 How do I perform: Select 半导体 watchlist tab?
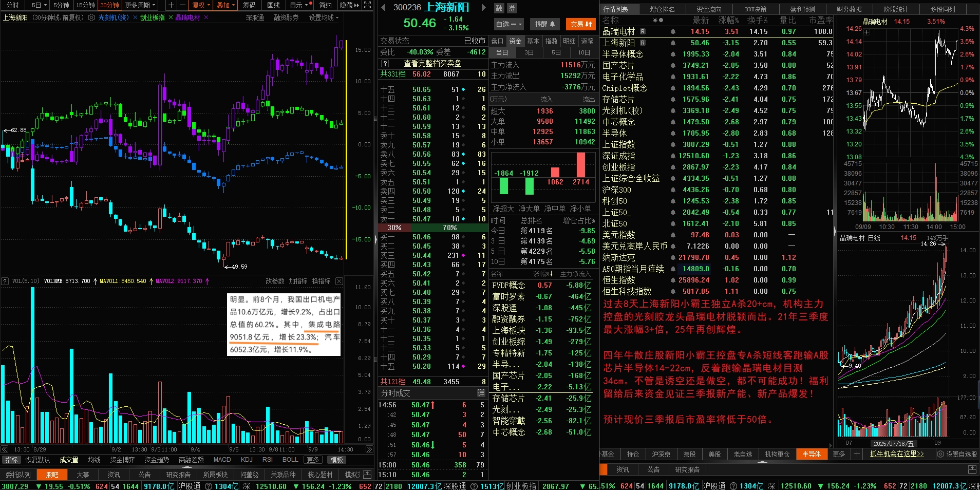812,454
